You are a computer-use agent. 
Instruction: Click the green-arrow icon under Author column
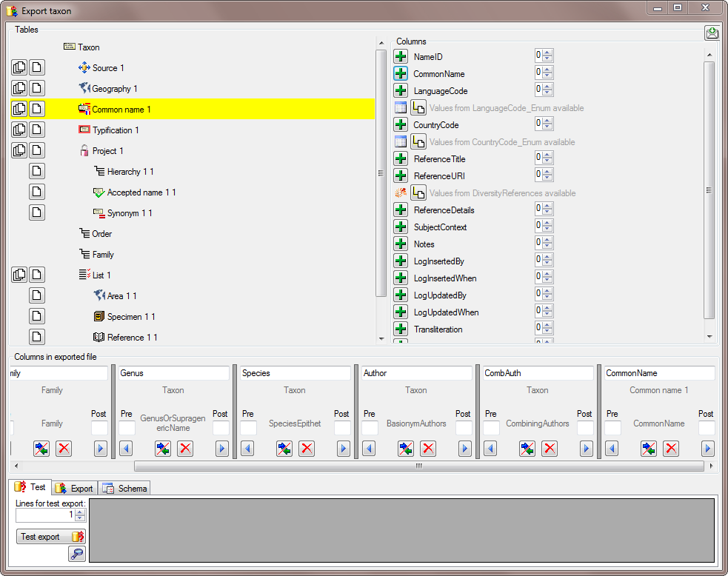tap(405, 448)
